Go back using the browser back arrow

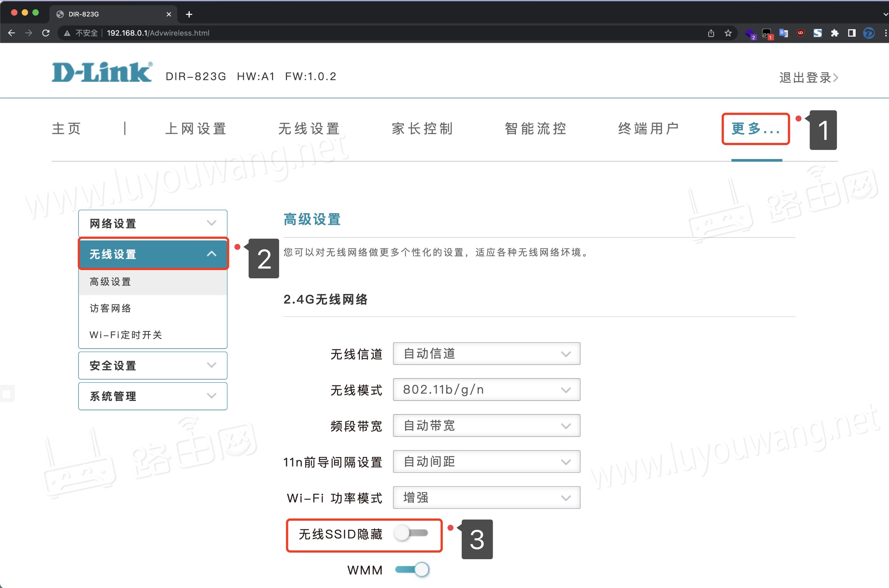(12, 33)
